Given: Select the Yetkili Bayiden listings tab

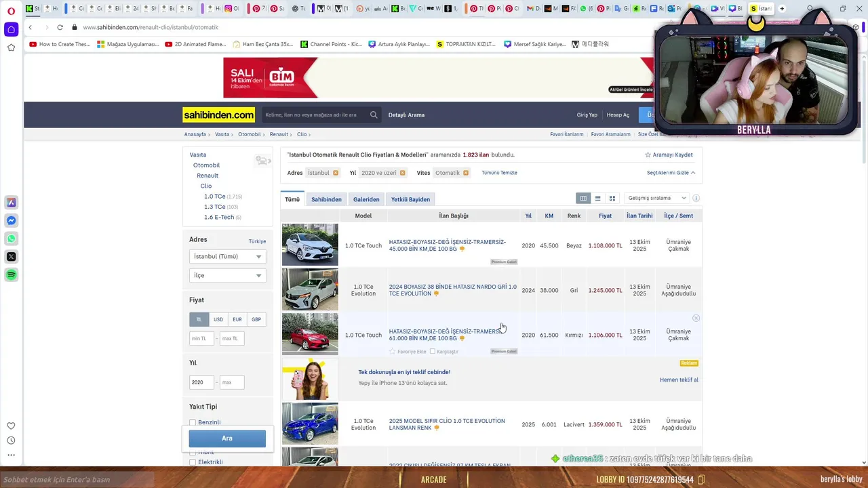Looking at the screenshot, I should (410, 199).
